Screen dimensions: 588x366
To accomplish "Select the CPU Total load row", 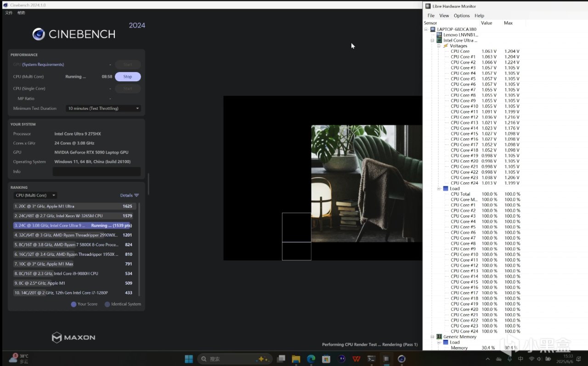I will click(485, 194).
